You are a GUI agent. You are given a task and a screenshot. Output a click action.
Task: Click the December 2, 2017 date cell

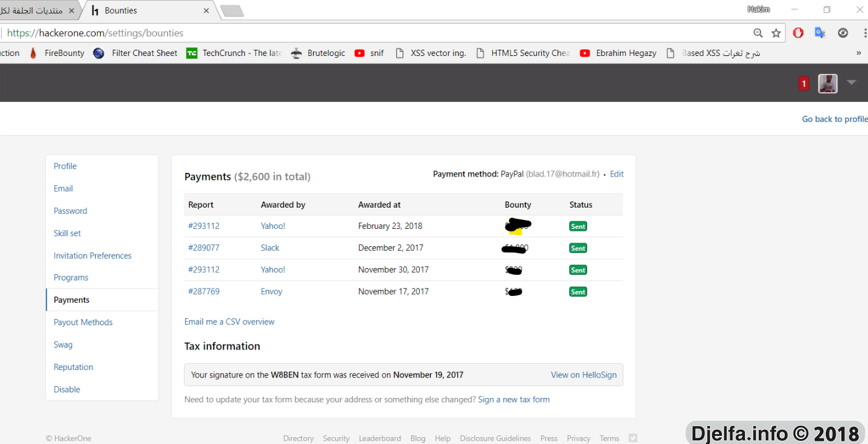coord(391,247)
